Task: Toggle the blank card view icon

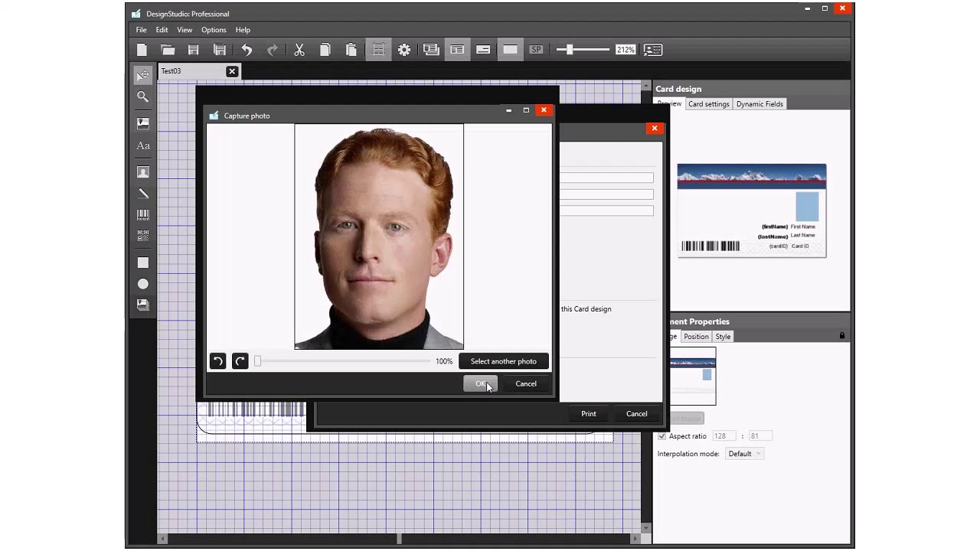Action: pyautogui.click(x=510, y=50)
